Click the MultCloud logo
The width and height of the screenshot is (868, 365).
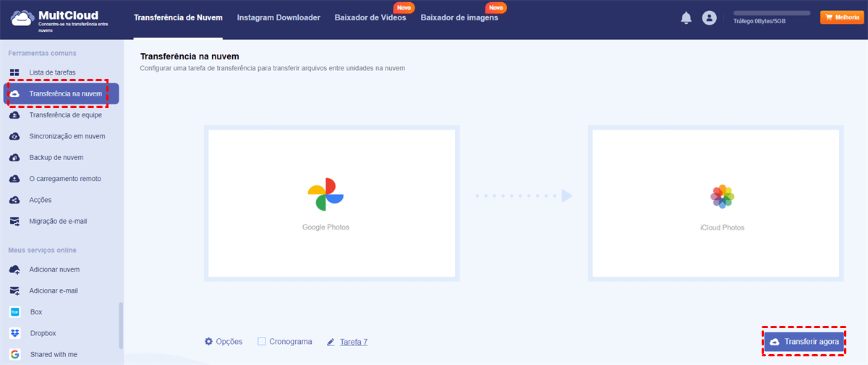(x=59, y=20)
